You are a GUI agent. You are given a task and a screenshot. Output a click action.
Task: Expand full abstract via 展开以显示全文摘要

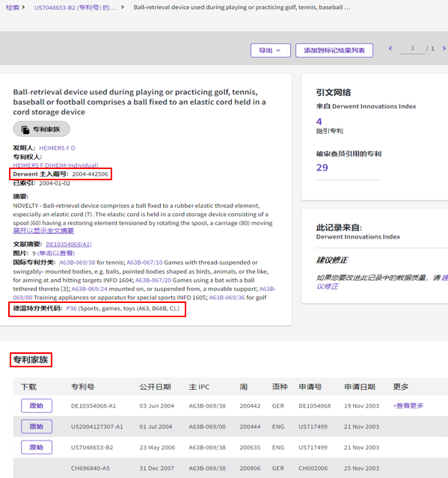click(x=43, y=230)
